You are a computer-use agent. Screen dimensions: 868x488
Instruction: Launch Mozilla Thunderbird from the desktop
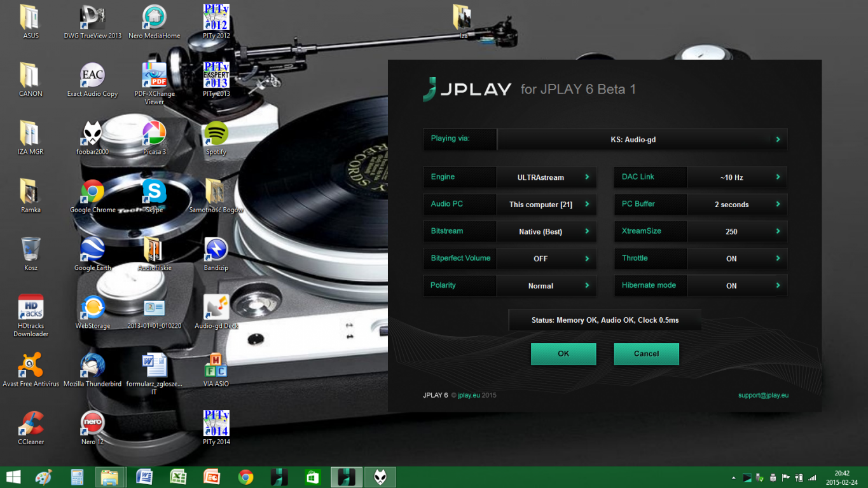coord(93,369)
